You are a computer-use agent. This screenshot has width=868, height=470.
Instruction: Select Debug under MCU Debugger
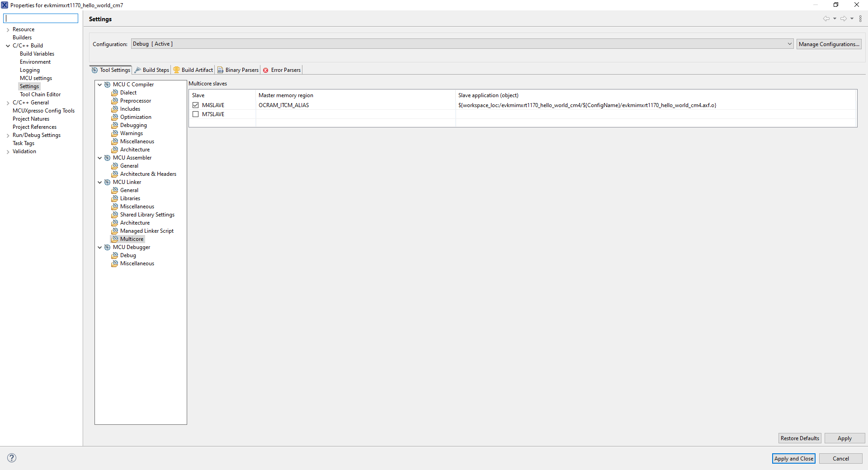pos(128,255)
